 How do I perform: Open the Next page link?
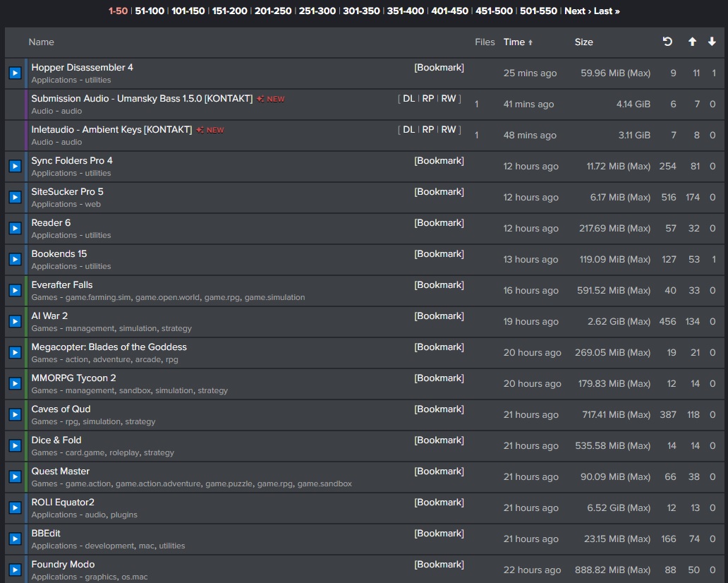578,11
